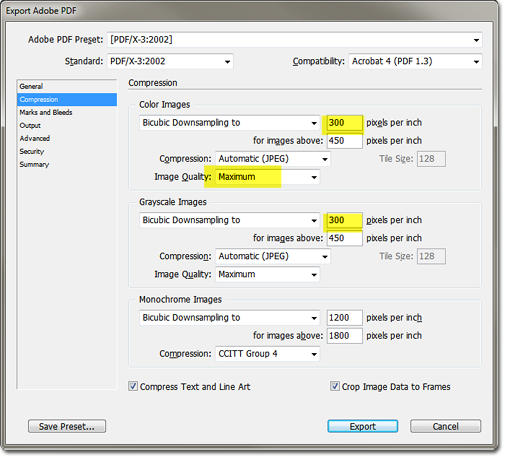Open the Adobe PDF Preset dropdown
Image resolution: width=505 pixels, height=473 pixels.
(x=294, y=40)
